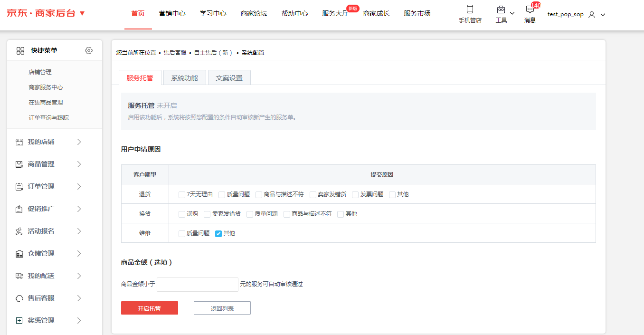Click the warehouse icon beside 仓储管理
The height and width of the screenshot is (335, 644).
pos(19,254)
